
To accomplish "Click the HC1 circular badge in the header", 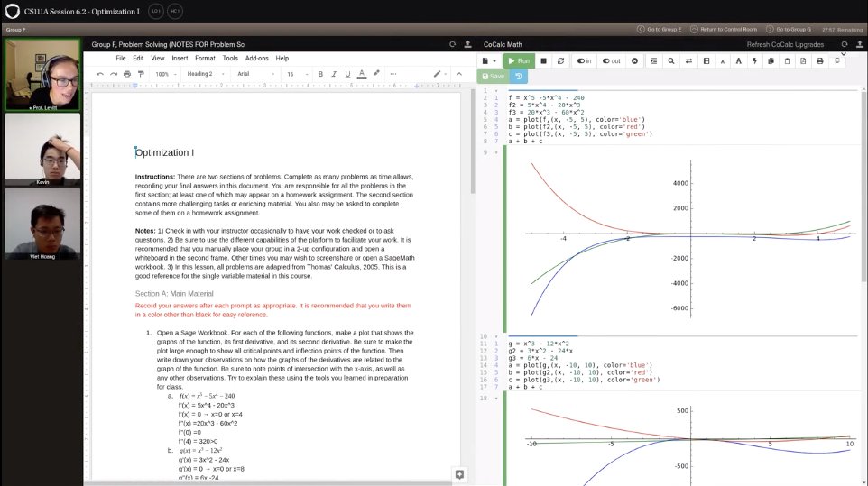I will click(175, 11).
